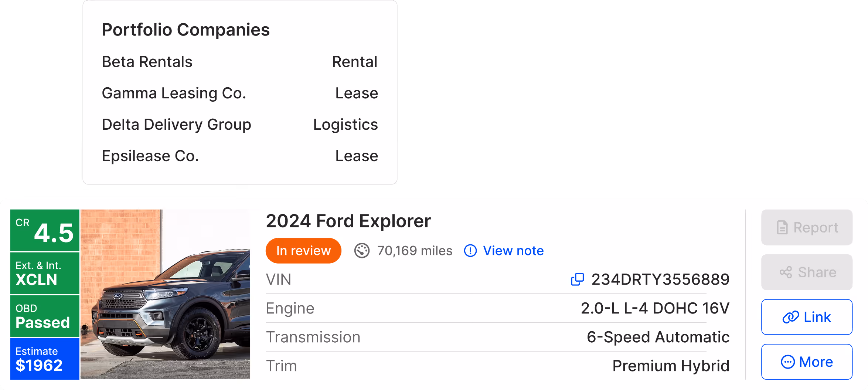
Task: Open the View note link
Action: 513,251
